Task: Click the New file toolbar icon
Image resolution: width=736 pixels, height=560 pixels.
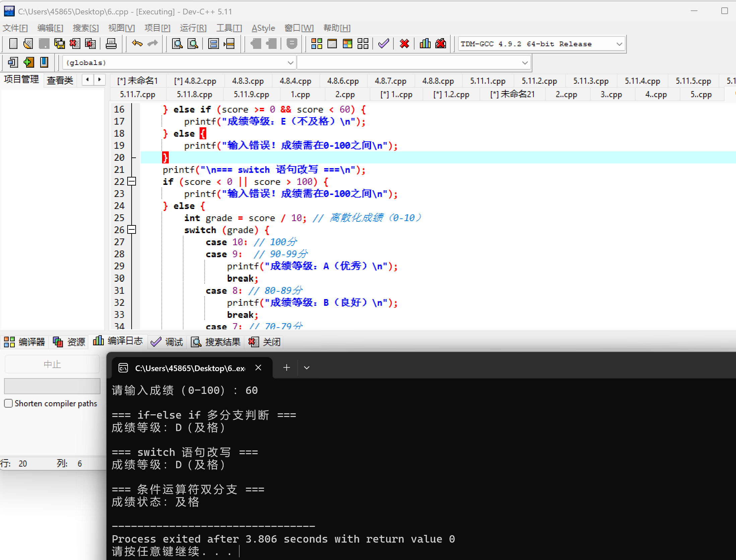Action: click(x=13, y=44)
